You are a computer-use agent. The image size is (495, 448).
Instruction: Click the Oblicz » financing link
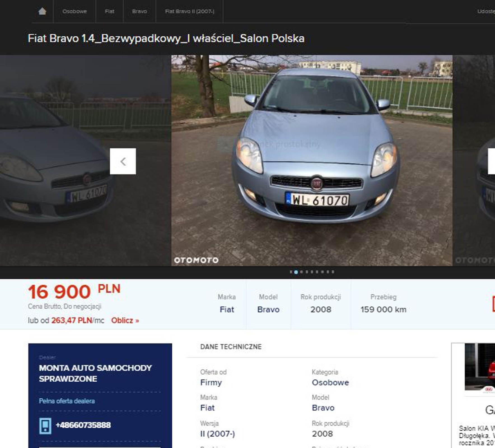coord(125,320)
